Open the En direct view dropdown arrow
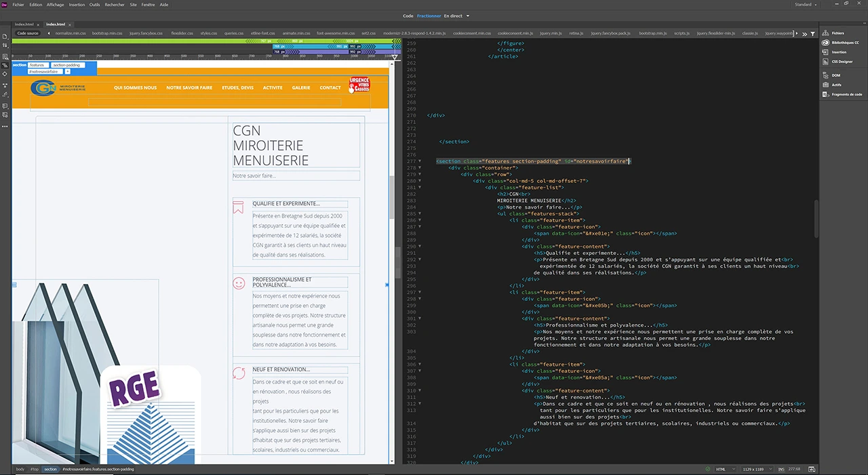Image resolution: width=868 pixels, height=475 pixels. pyautogui.click(x=468, y=16)
